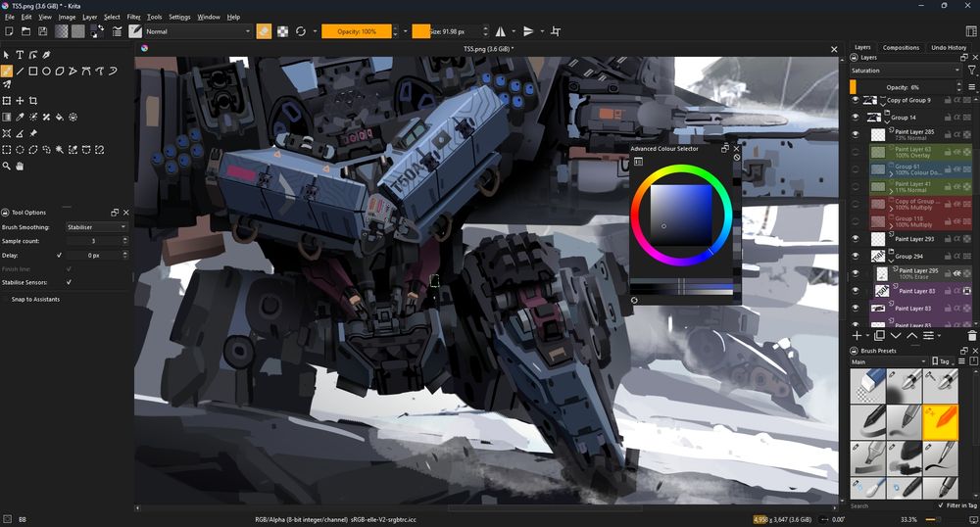Select the Colour Sampler eyedropper tool
Screen dimensions: 980x527
[x=20, y=117]
